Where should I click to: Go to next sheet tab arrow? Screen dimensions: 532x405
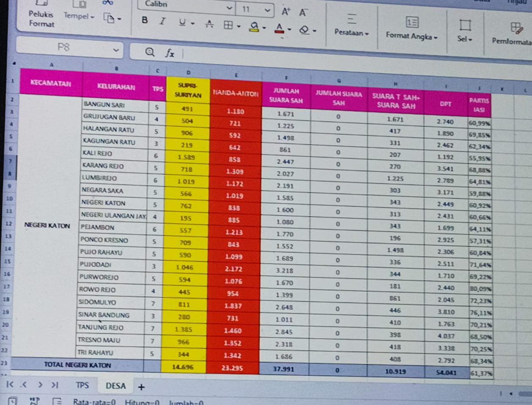(x=40, y=385)
